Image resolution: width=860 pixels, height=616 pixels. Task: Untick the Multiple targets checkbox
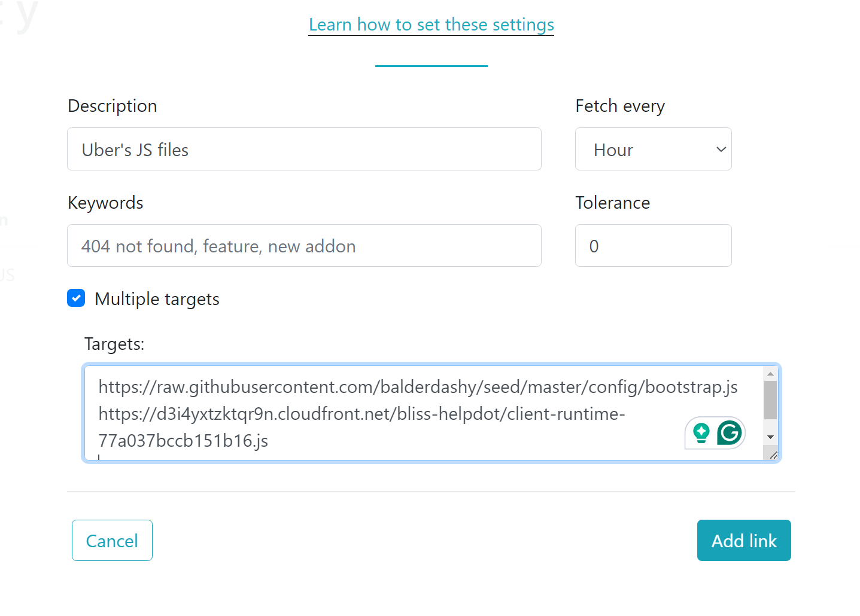76,298
